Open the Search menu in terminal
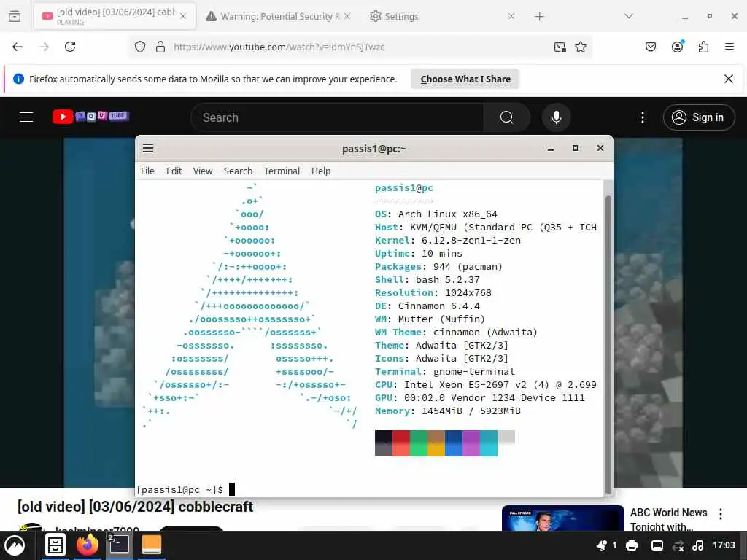747x560 pixels. tap(239, 171)
